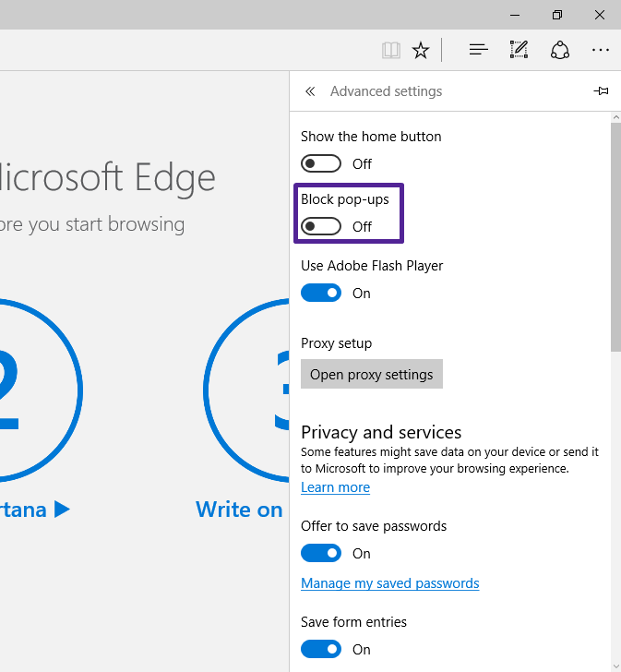Disable Use Adobe Flash Player switch
The width and height of the screenshot is (621, 672).
coord(321,293)
